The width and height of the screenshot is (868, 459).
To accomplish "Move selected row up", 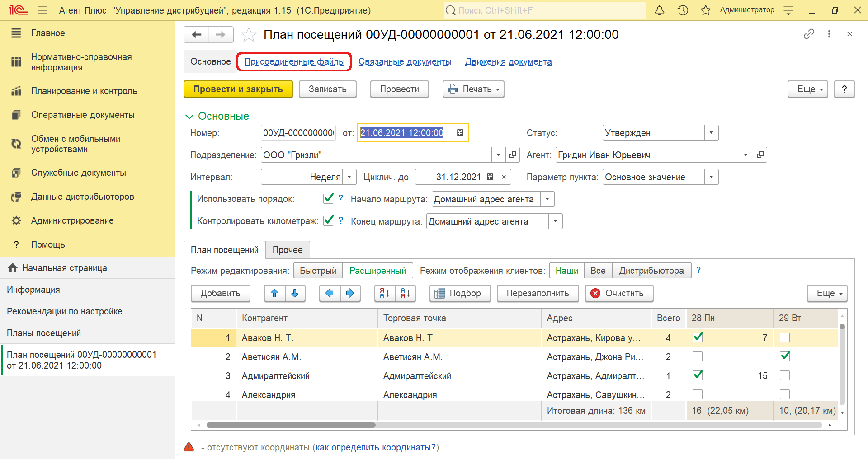I will 274,293.
